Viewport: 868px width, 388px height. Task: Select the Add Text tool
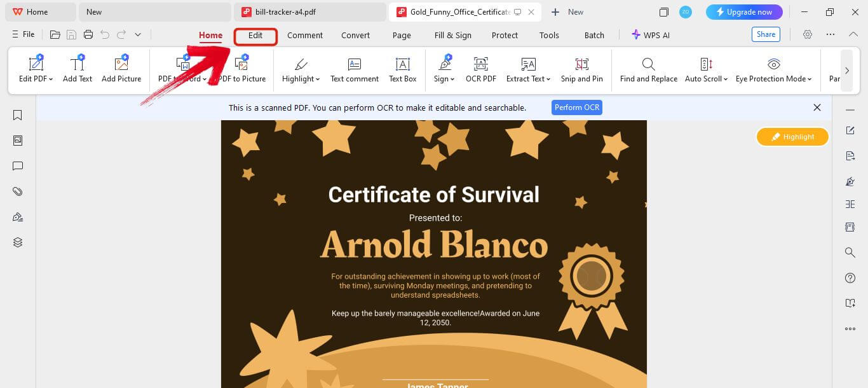[78, 69]
